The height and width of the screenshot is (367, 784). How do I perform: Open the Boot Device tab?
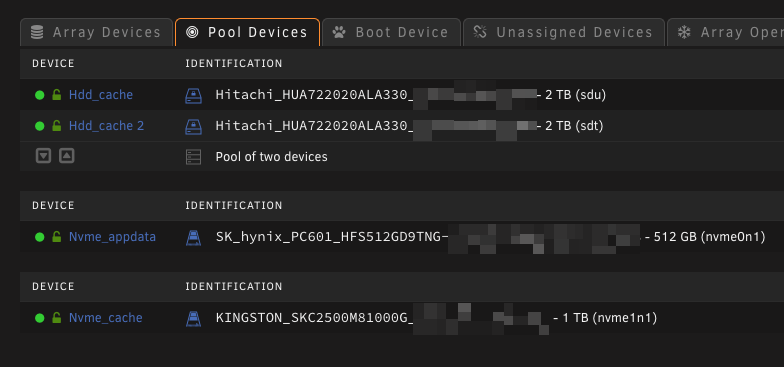point(391,32)
